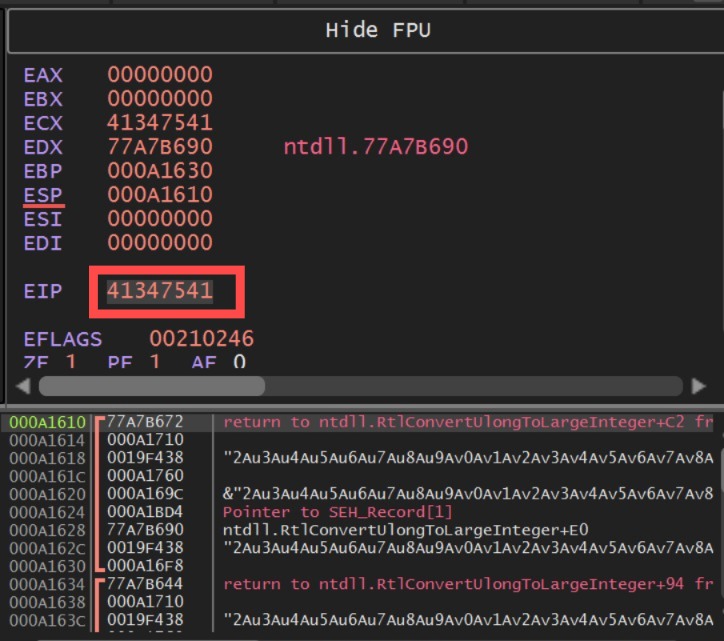Toggle the PF flag value
Viewport: 724px width, 641px height.
point(155,360)
